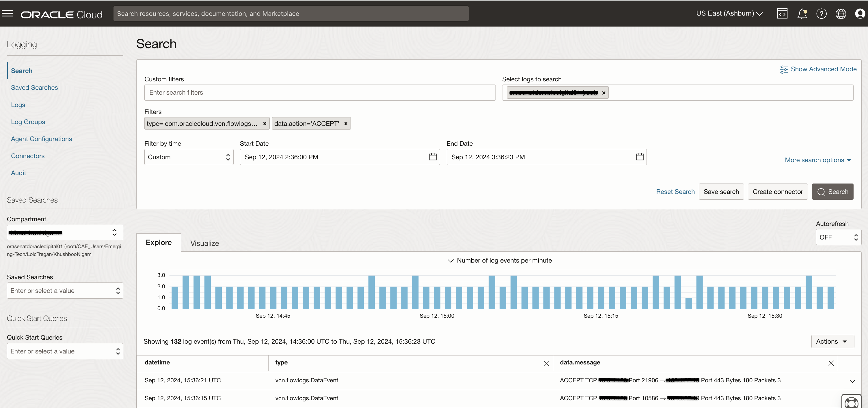This screenshot has width=868, height=408.
Task: Launch Cloud Shell from the top bar
Action: tap(783, 14)
